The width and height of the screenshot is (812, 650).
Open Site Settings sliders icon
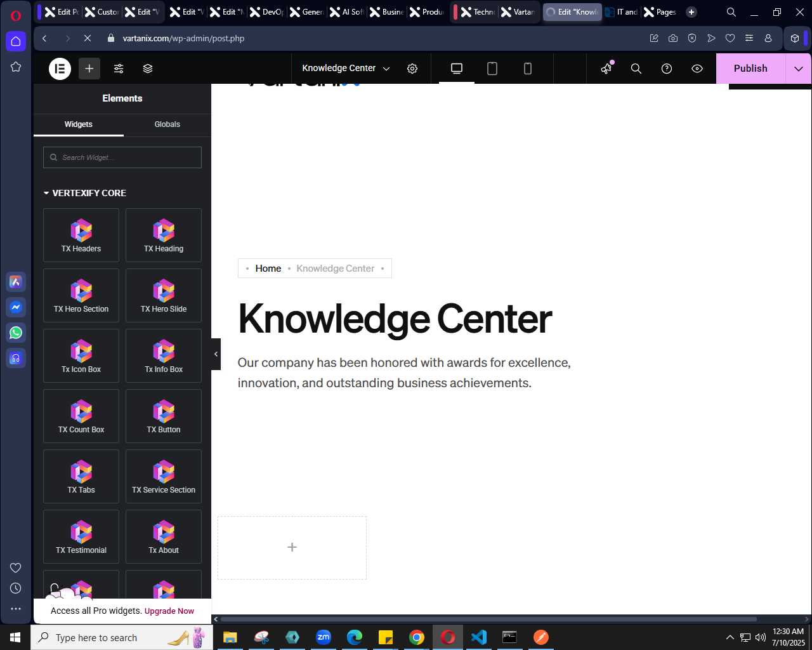(119, 69)
